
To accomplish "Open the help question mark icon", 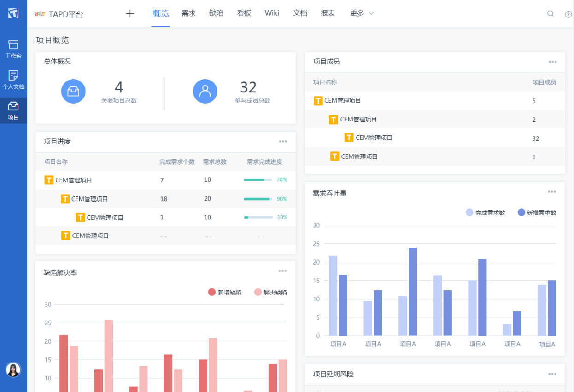I will tap(568, 14).
